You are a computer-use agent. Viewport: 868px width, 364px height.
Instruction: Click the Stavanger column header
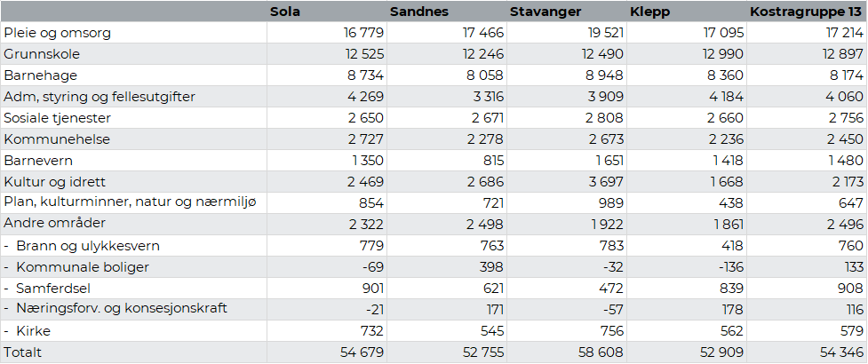(x=545, y=12)
